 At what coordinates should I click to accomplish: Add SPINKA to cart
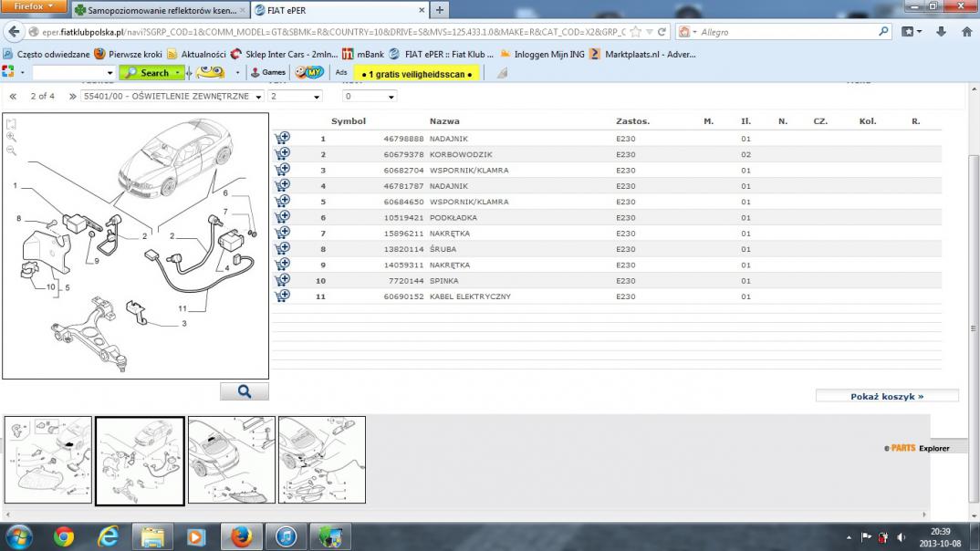coord(283,280)
